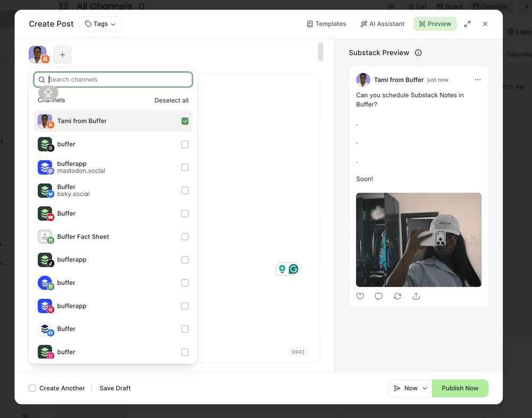Click the comment bubble icon in preview
This screenshot has width=532, height=418.
pos(379,297)
